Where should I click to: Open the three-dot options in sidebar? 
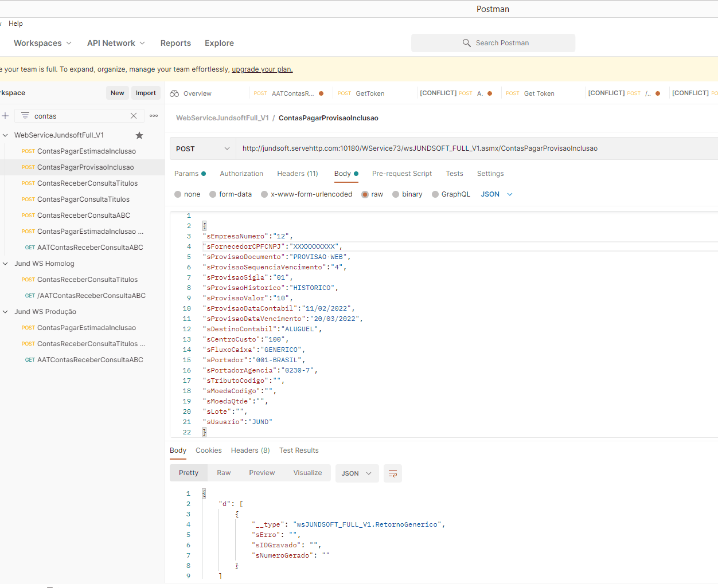point(154,116)
